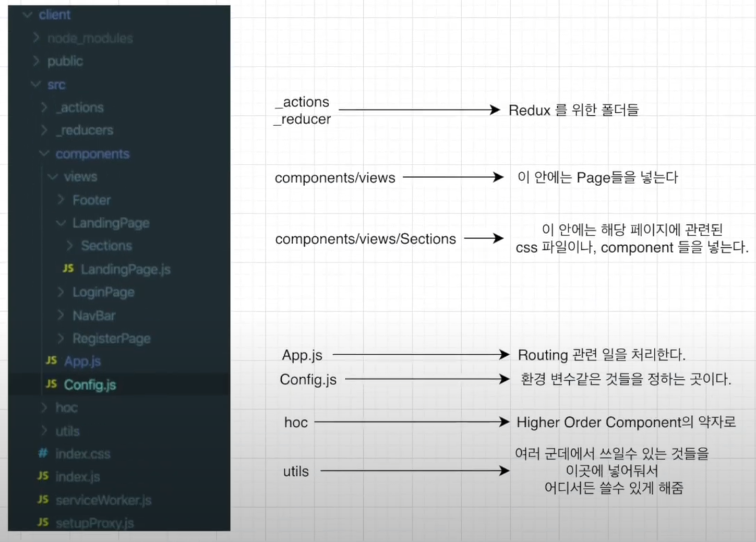Click the JS icon beside App.js

coord(52,360)
